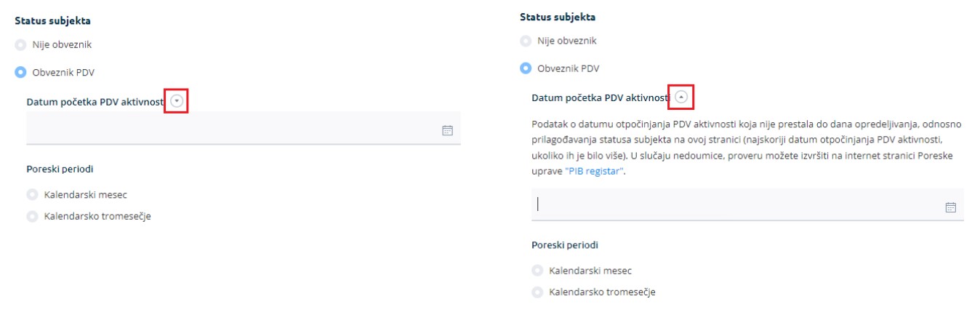This screenshot has width=980, height=315.
Task: Open calendar picker below the PIB registar description
Action: [x=950, y=207]
